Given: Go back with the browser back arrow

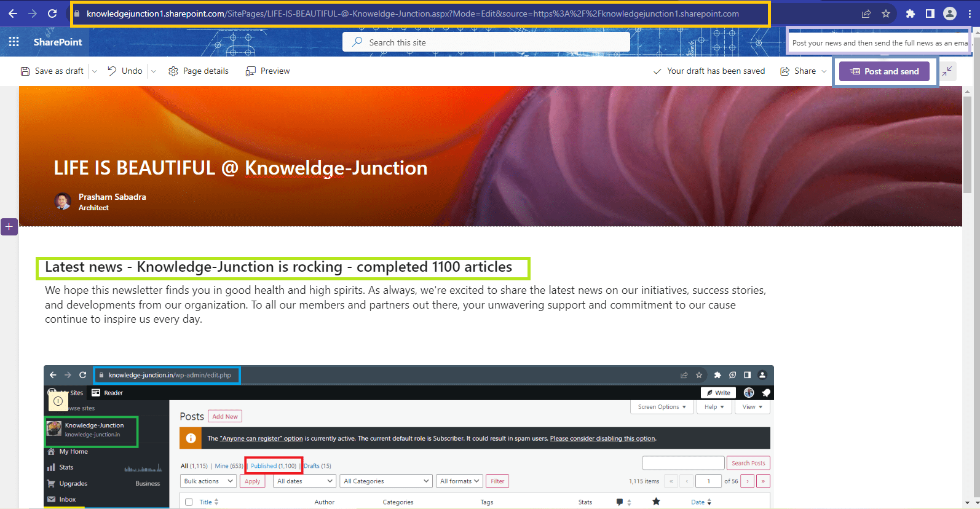Looking at the screenshot, I should click(x=13, y=14).
